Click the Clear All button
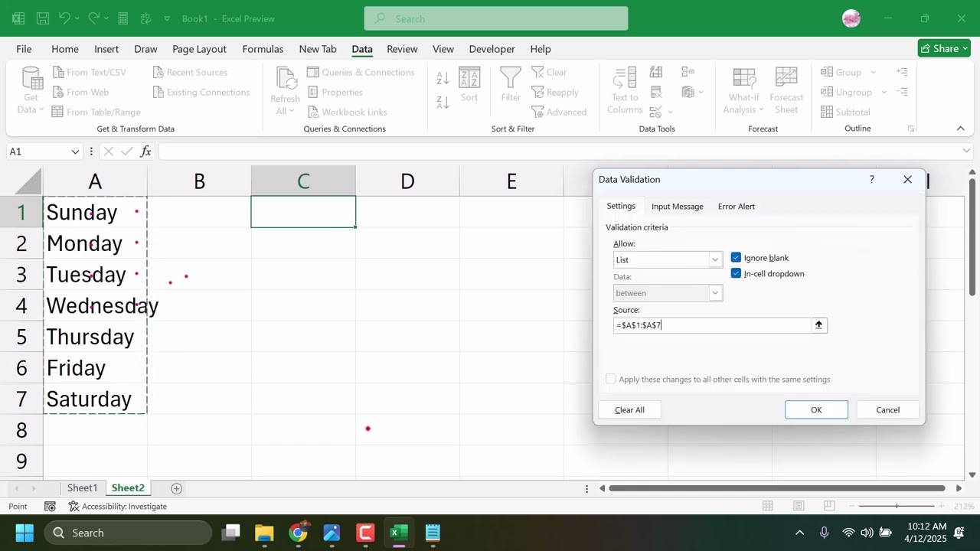 [x=629, y=410]
